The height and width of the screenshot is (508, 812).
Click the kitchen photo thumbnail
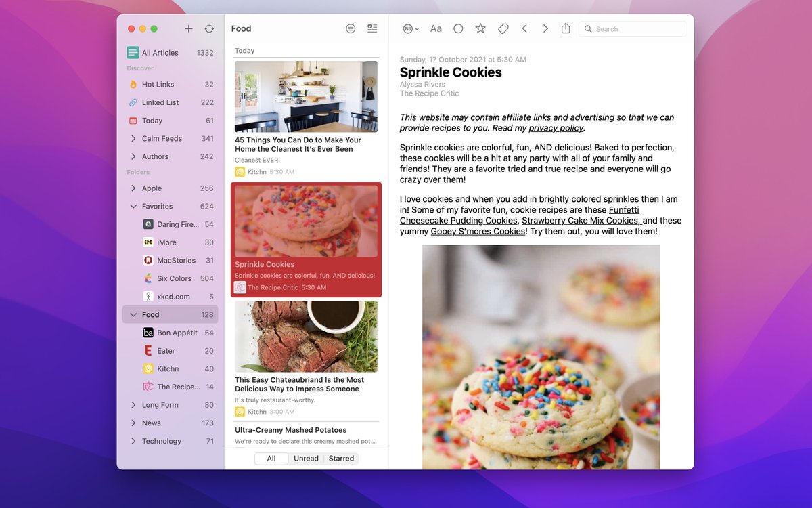click(306, 97)
